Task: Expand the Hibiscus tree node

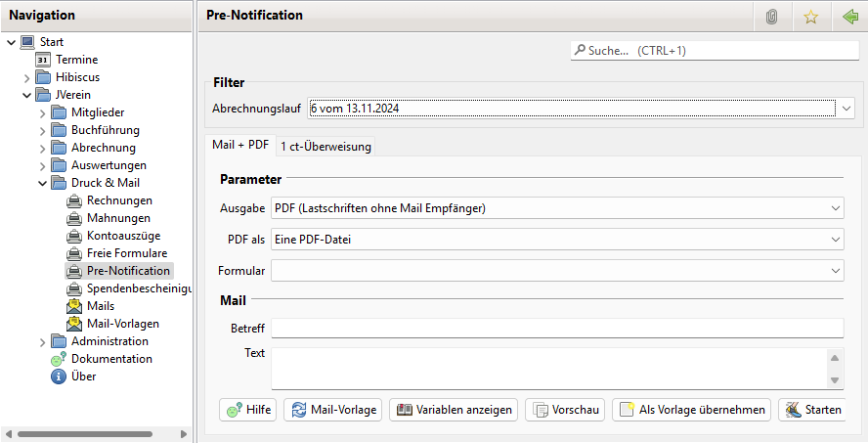Action: 27,77
